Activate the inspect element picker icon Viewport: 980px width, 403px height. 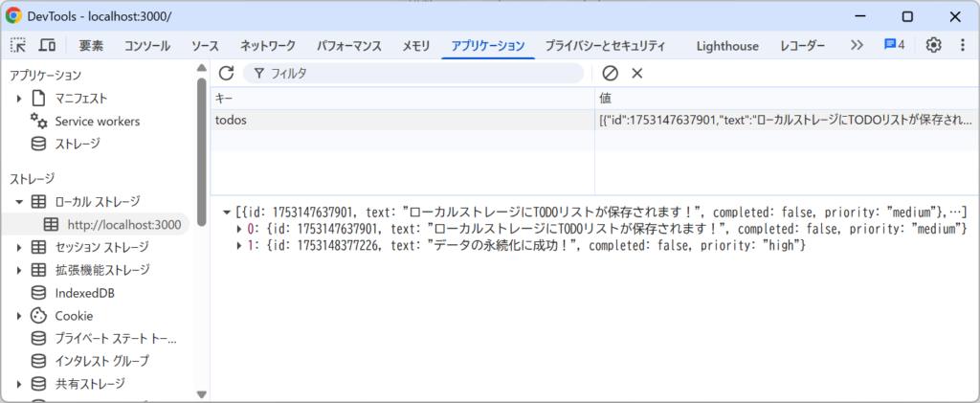tap(19, 46)
